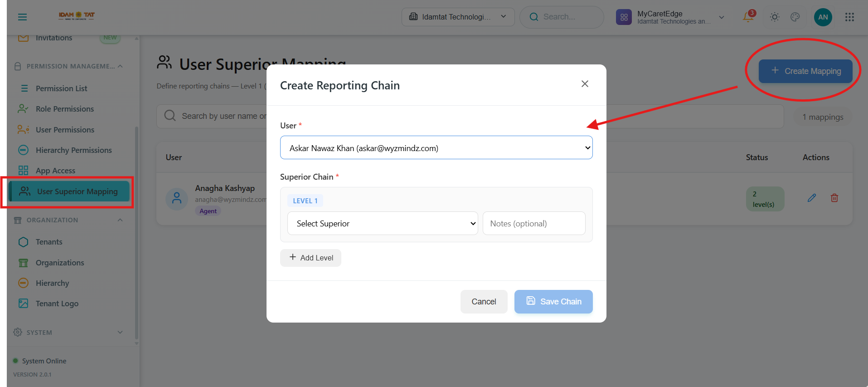Click the Invitations envelope icon

[x=23, y=38]
